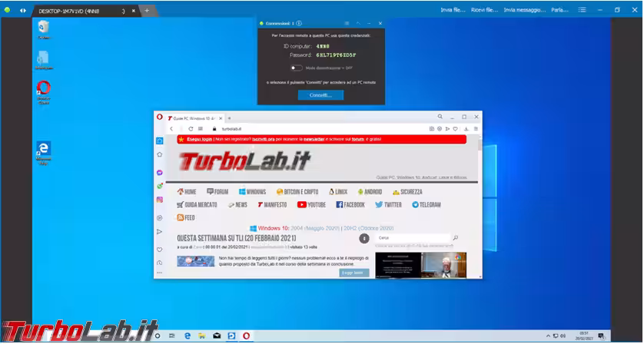644x344 pixels.
Task: Open Task View in the taskbar
Action: [172, 336]
